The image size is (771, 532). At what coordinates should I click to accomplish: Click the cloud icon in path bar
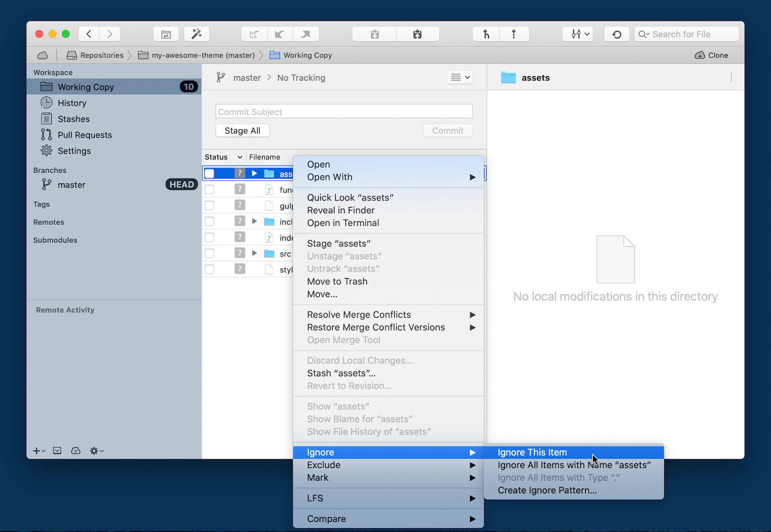pos(43,55)
